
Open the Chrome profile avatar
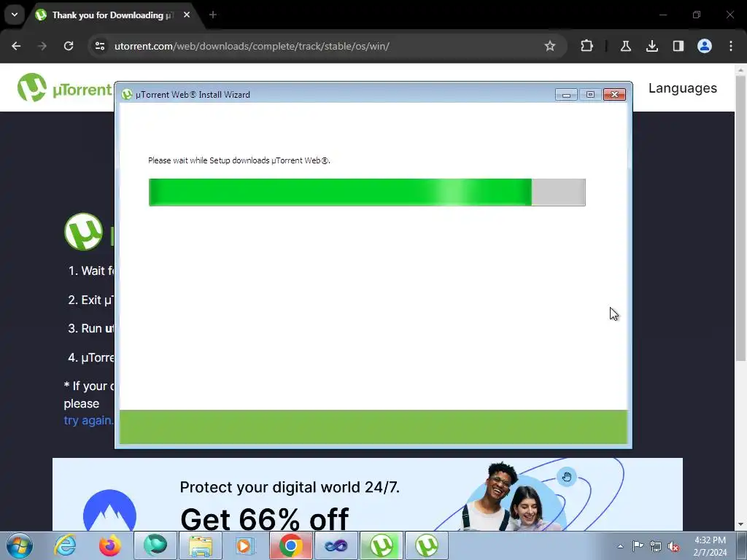(704, 46)
